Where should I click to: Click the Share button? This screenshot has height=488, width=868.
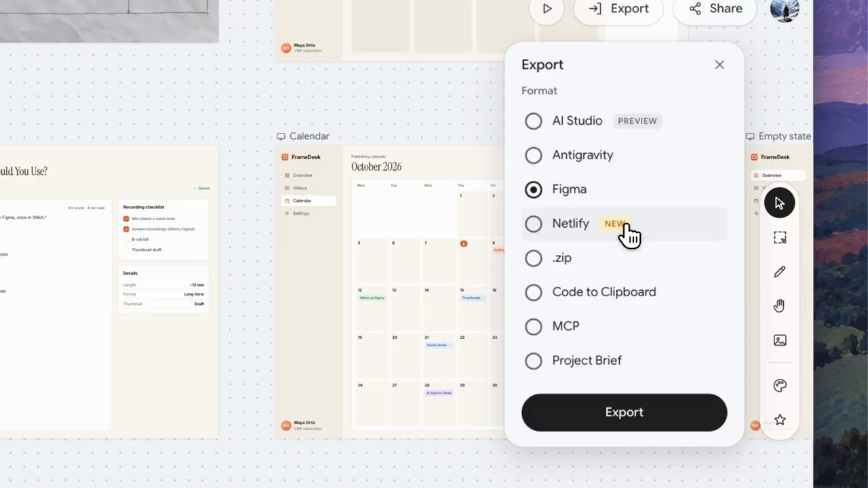(x=716, y=9)
